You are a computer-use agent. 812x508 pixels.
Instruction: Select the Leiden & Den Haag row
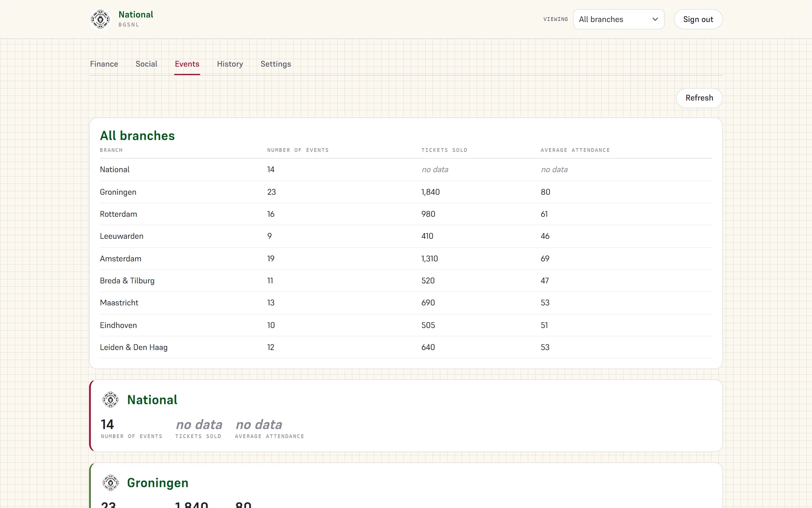tap(406, 347)
